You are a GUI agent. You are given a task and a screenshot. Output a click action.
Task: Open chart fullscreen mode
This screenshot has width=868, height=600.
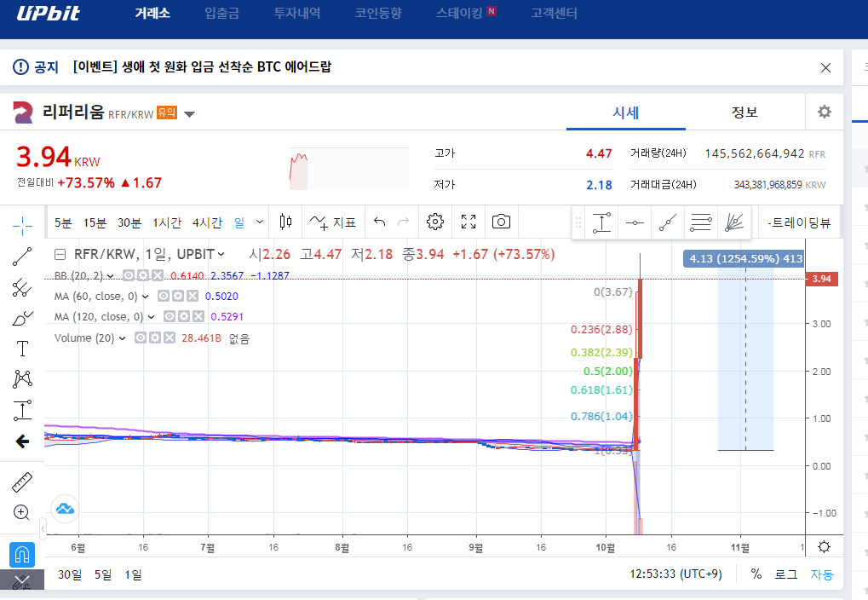[468, 222]
